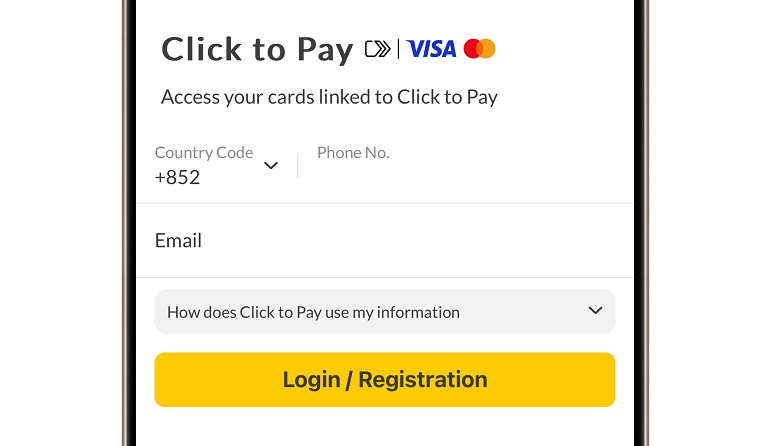Tap the Country Code label
Image resolution: width=771 pixels, height=446 pixels.
point(204,153)
